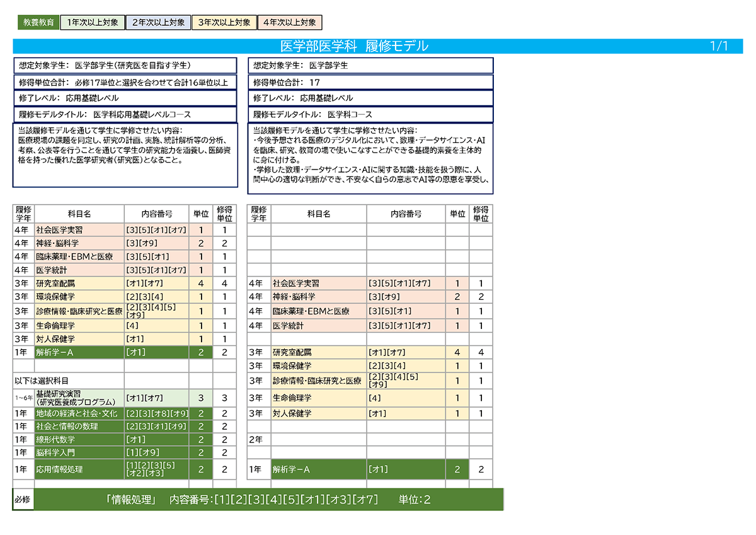Click the 内容番号 header of the right table

click(x=406, y=214)
